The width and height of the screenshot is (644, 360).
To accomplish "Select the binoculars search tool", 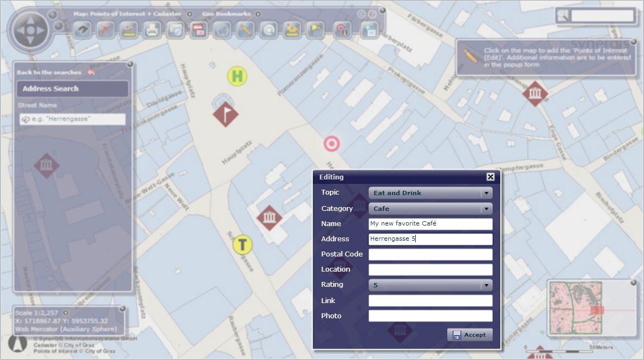I will [82, 30].
